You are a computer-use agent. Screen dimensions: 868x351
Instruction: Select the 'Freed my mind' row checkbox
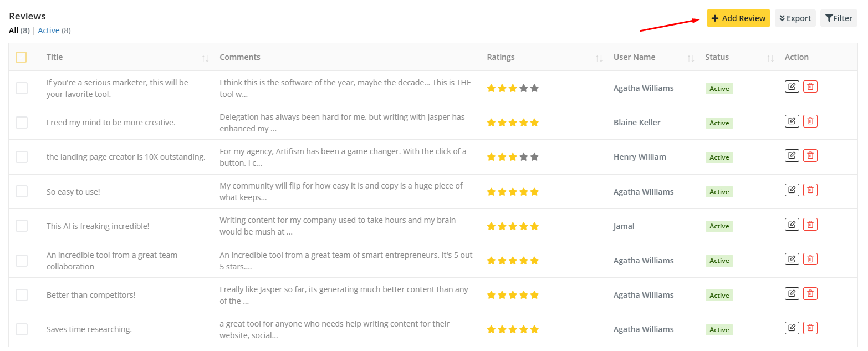coord(22,123)
